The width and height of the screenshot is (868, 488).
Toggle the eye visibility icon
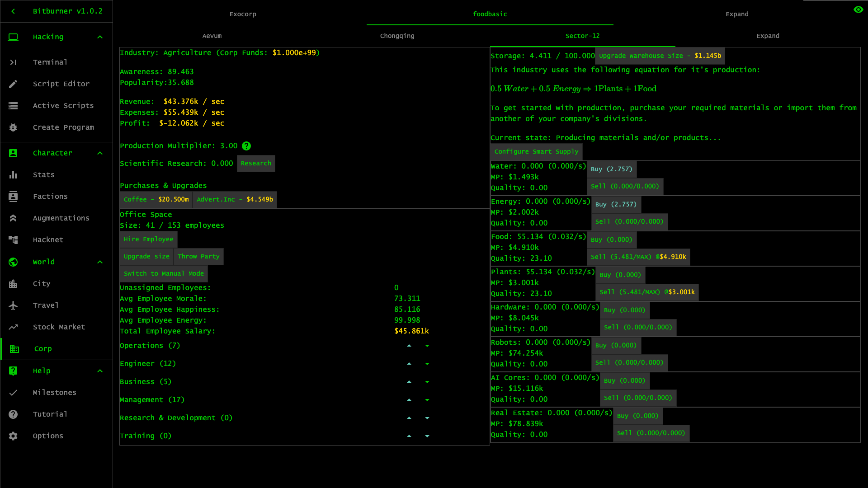pyautogui.click(x=858, y=9)
